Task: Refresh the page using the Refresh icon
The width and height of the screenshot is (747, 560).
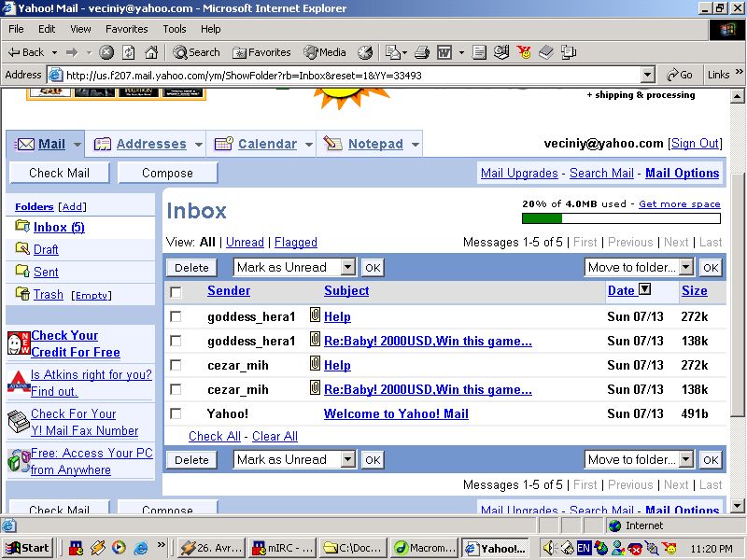Action: 129,52
